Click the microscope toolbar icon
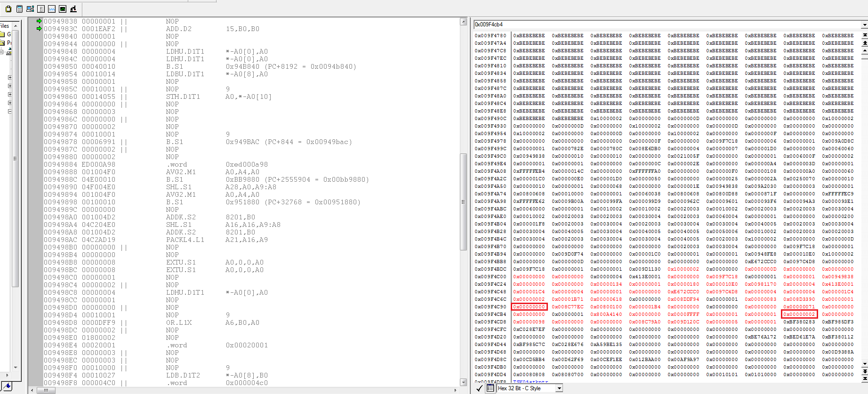Viewport: 868px width, 394px height. click(x=73, y=9)
